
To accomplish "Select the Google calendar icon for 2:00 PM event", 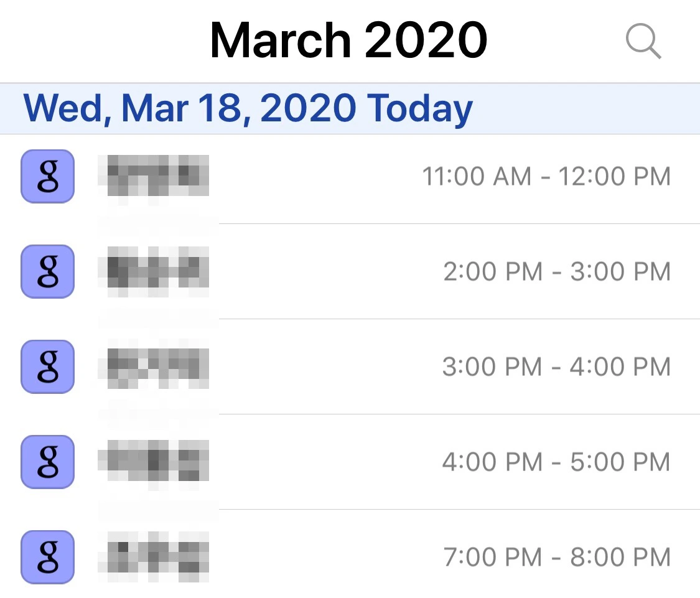I will (x=48, y=271).
